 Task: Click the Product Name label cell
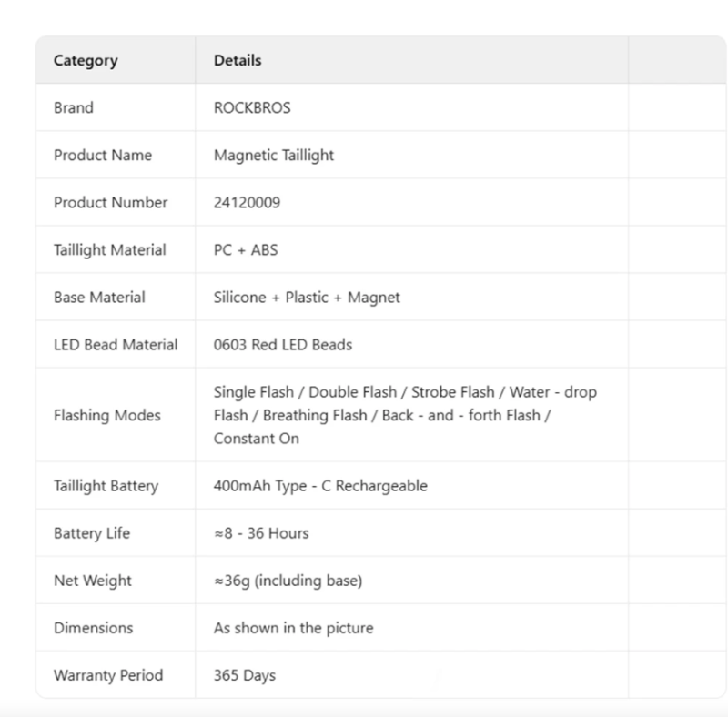click(x=103, y=155)
